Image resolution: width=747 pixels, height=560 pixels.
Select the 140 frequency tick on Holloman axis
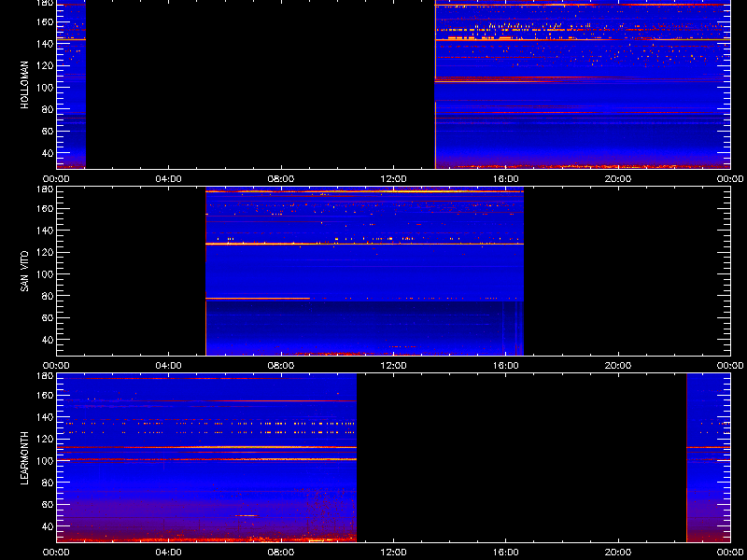point(45,44)
